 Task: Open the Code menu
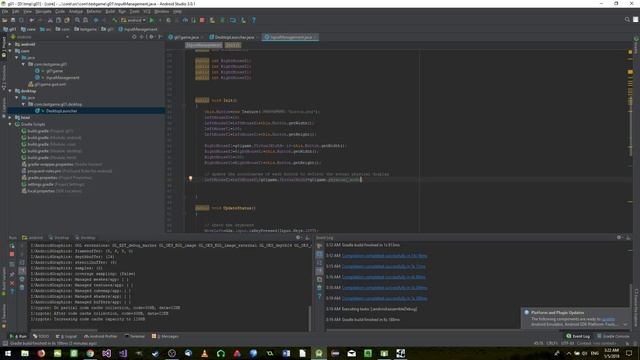(60, 11)
